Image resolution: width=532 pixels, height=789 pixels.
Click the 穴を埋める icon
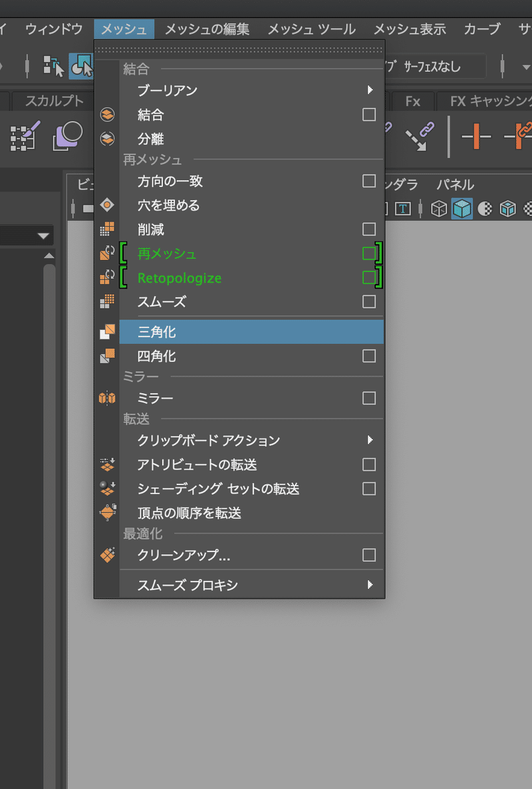pos(107,205)
